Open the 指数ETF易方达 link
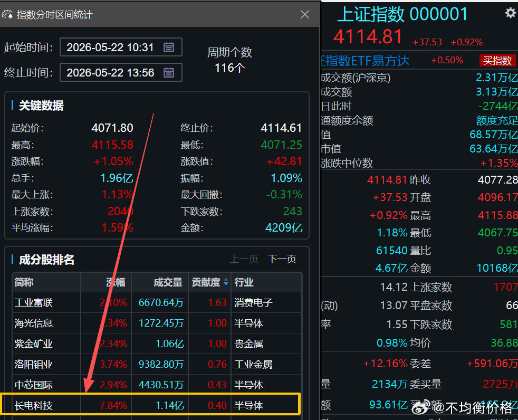Image resolution: width=518 pixels, height=420 pixels. pos(365,61)
